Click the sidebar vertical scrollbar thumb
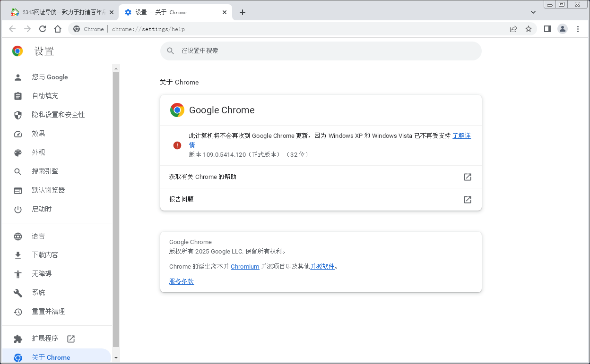Viewport: 590px width, 364px height. coord(116,210)
